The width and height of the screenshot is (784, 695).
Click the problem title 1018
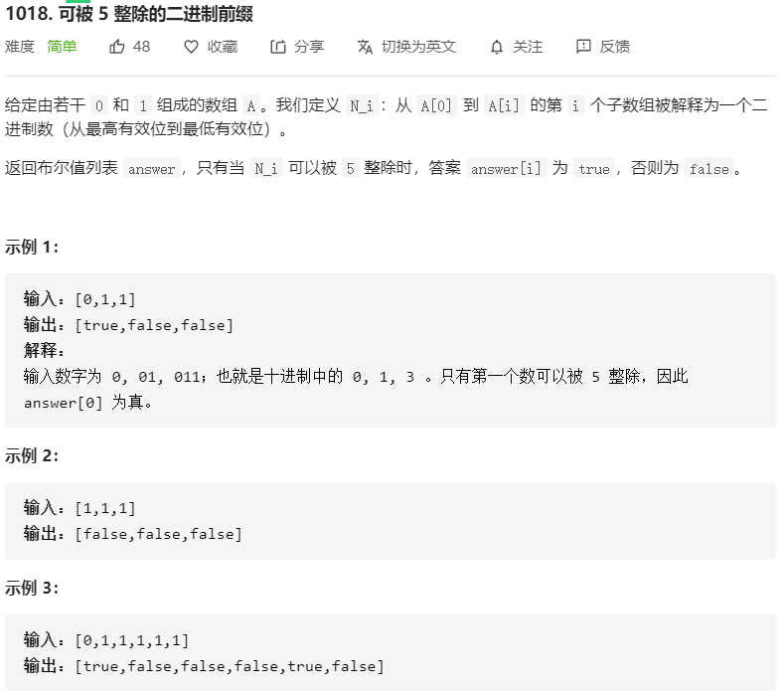[x=129, y=13]
